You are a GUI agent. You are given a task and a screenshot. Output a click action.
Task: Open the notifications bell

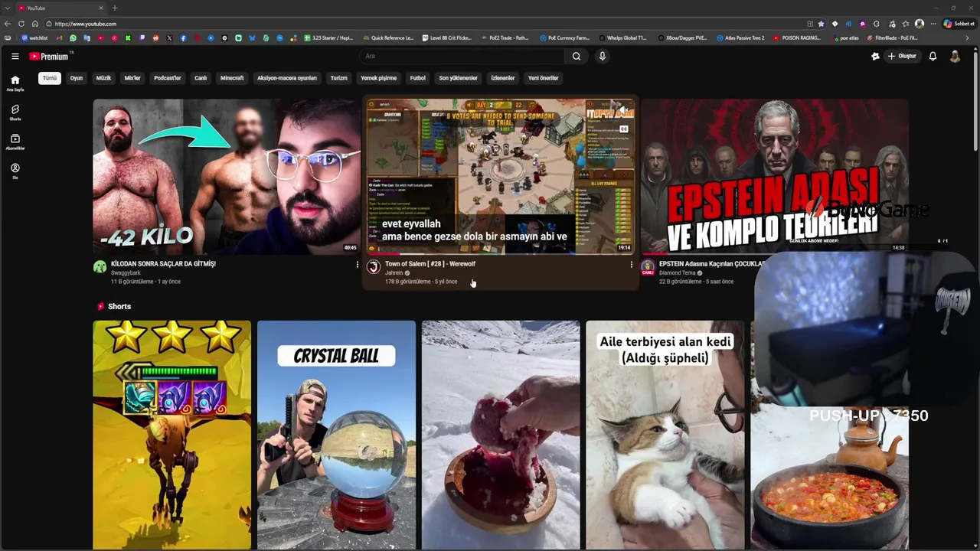[933, 56]
